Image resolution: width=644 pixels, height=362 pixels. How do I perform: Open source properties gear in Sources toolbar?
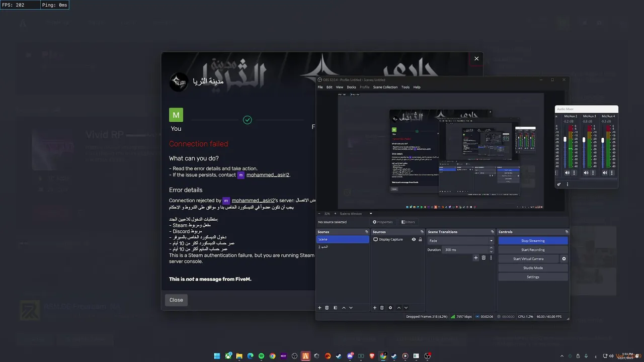(x=390, y=308)
